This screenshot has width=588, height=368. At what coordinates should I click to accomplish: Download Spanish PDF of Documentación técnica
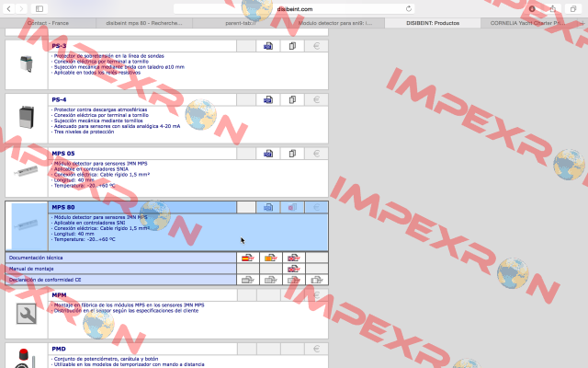click(x=247, y=258)
